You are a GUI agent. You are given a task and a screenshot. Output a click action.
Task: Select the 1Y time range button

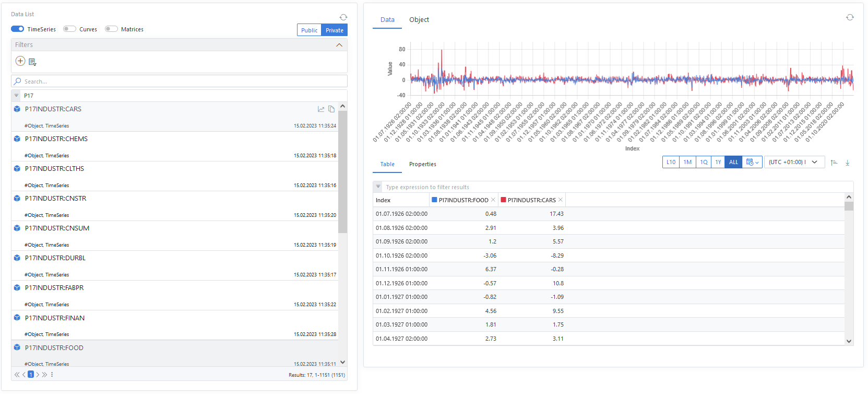tap(718, 162)
